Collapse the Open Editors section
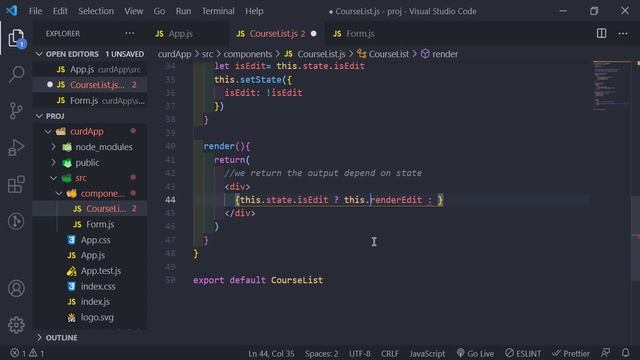Screen dimensions: 640x360 tap(90, 54)
